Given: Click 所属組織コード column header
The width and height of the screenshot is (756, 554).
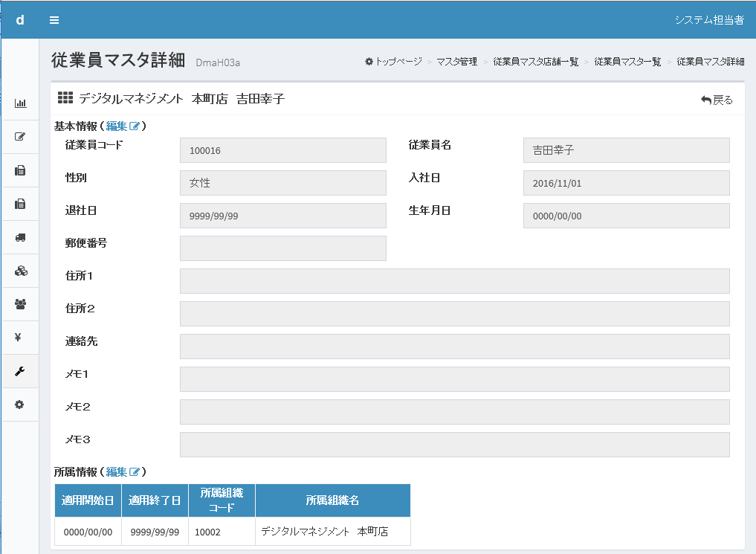Looking at the screenshot, I should tap(222, 500).
